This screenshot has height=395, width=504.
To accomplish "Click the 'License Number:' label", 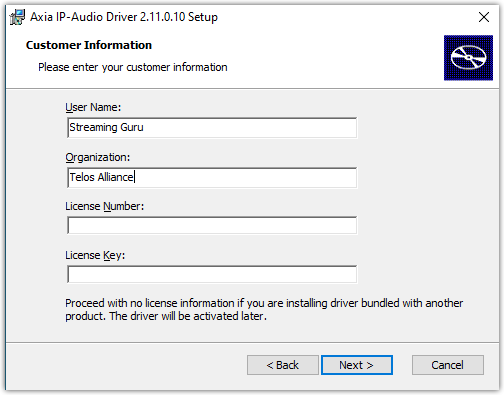I will tap(104, 206).
